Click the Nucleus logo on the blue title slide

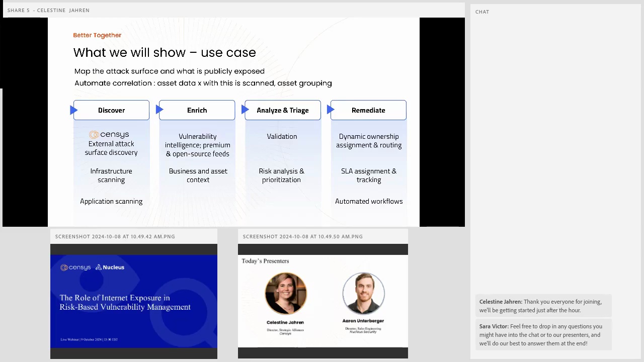(x=110, y=267)
